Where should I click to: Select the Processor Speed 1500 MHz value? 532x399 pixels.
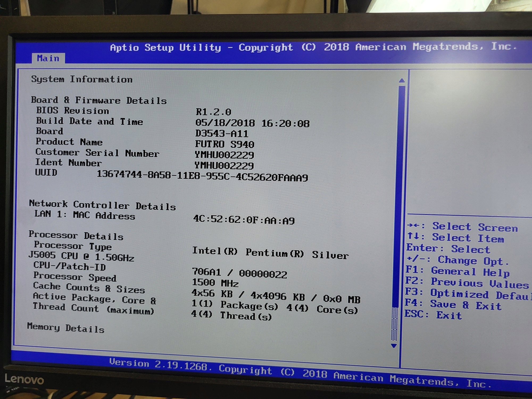(215, 283)
